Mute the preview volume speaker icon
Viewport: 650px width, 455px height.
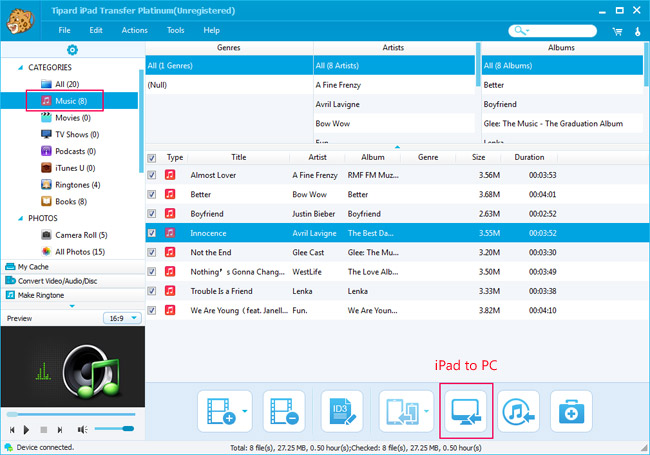(x=82, y=430)
